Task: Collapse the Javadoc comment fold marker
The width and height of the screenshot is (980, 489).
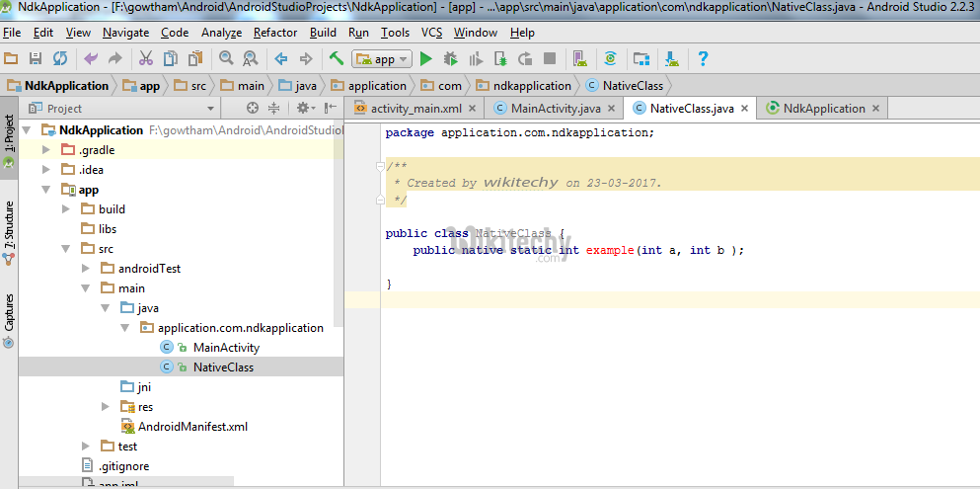Action: click(381, 166)
